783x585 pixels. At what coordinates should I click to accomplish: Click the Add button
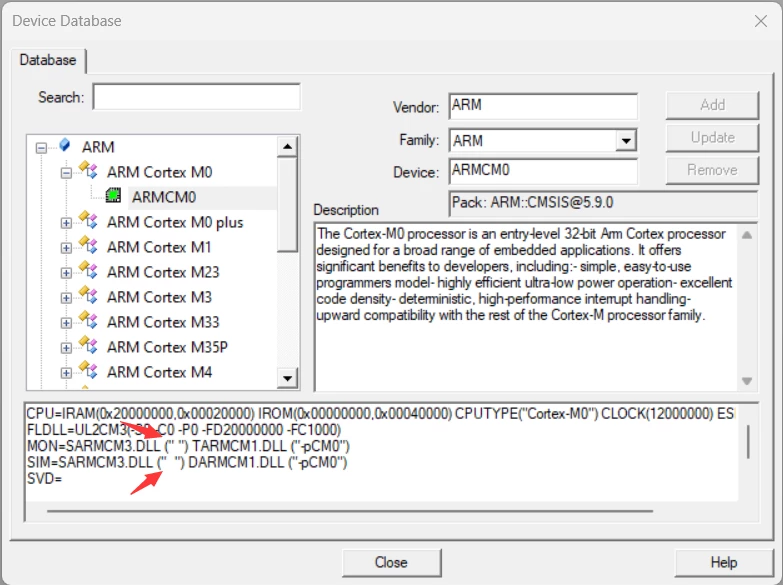click(x=712, y=105)
